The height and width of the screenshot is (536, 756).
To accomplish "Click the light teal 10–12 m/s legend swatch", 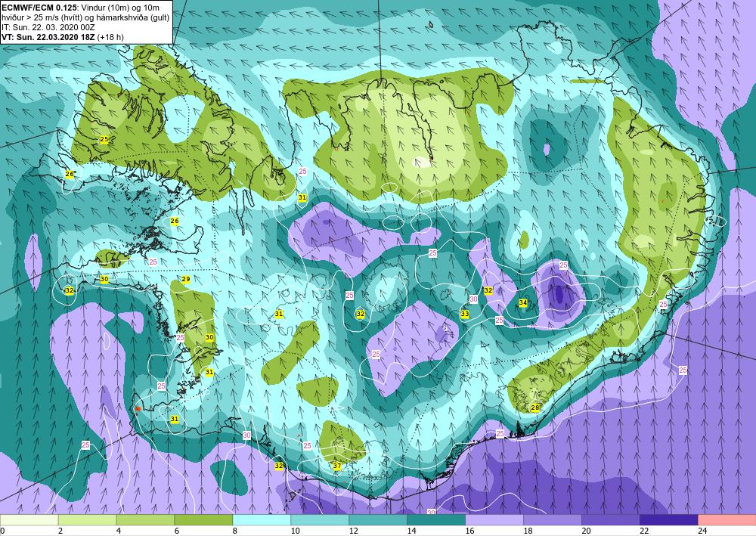I will point(320,520).
